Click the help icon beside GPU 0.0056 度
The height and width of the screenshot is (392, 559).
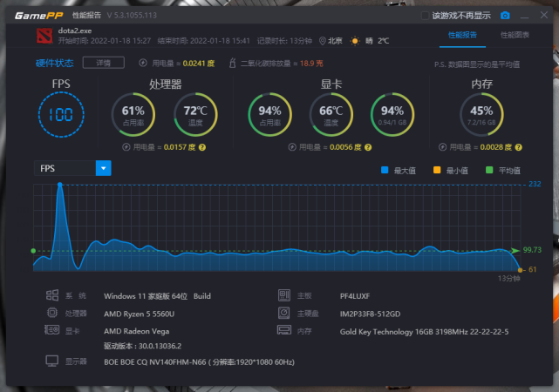(x=368, y=147)
